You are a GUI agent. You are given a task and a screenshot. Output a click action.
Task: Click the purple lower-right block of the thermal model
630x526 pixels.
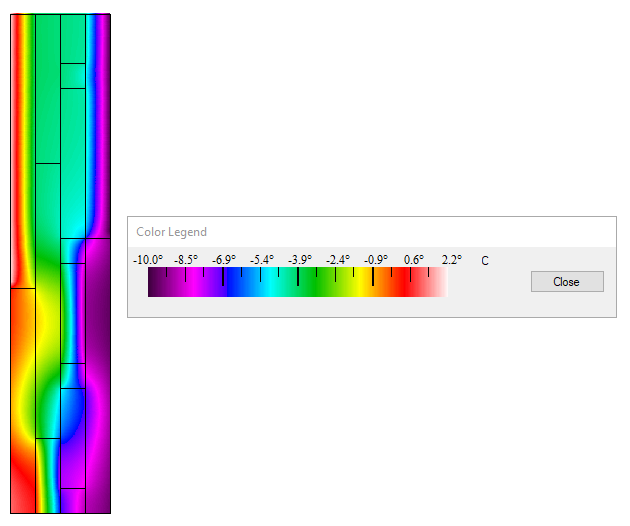click(97, 440)
